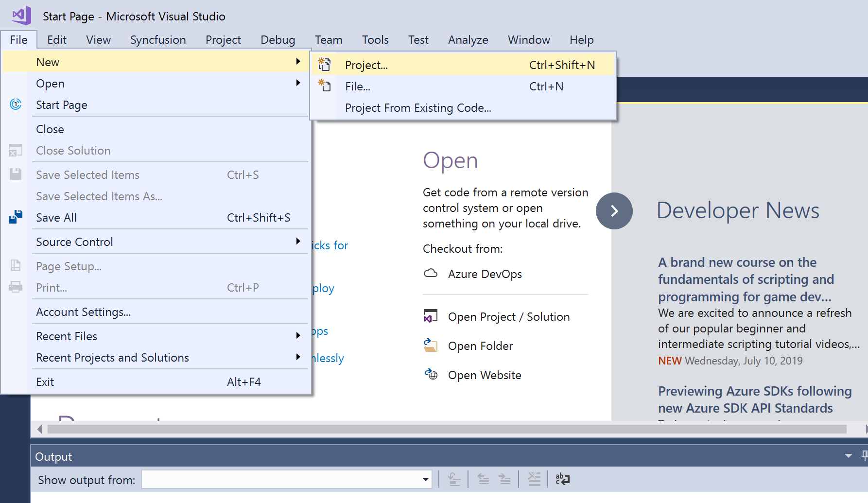Image resolution: width=868 pixels, height=503 pixels.
Task: Open Output window position dropdown arrow
Action: 849,456
